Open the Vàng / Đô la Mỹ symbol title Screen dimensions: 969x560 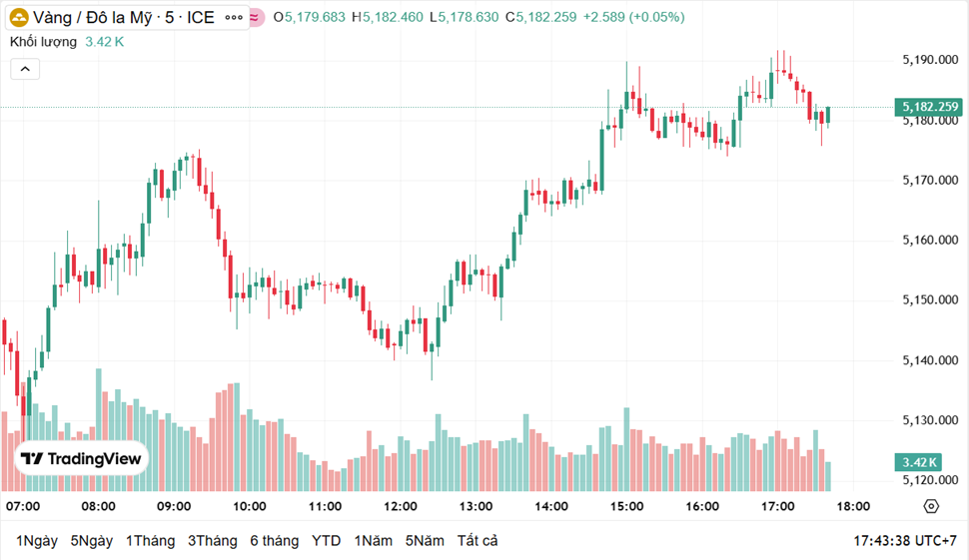click(123, 17)
